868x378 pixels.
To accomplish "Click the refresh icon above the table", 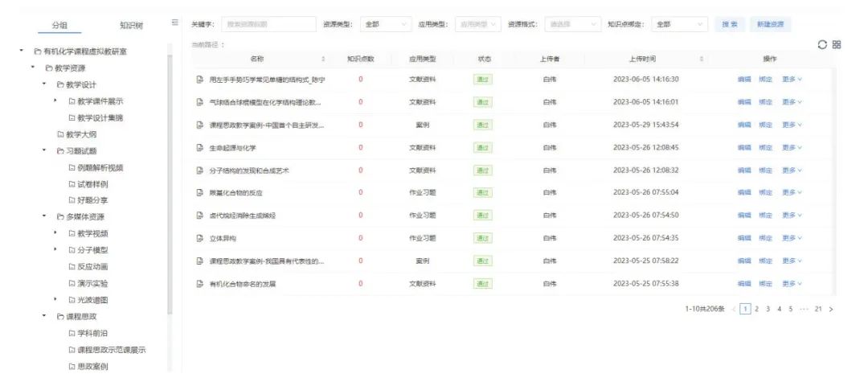I will (822, 45).
